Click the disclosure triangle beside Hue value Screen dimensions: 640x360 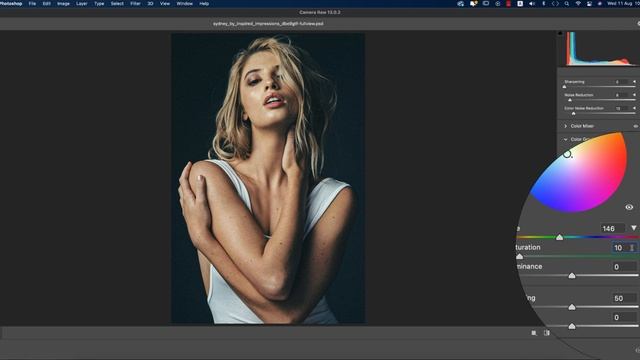coord(633,228)
